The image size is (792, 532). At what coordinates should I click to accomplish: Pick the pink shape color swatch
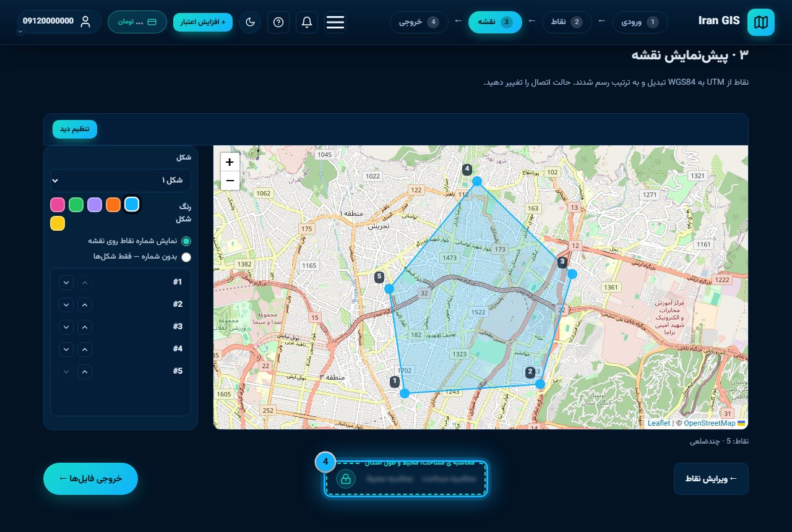click(58, 205)
